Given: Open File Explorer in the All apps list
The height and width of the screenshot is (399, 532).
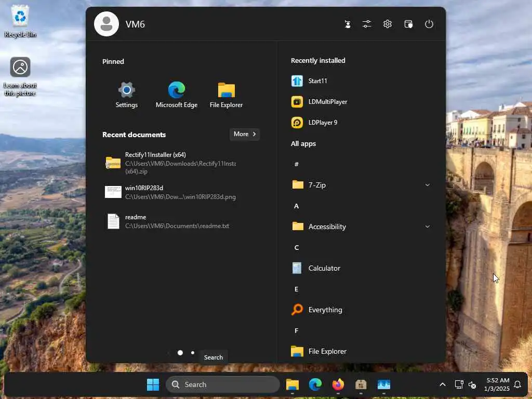Looking at the screenshot, I should (318, 351).
